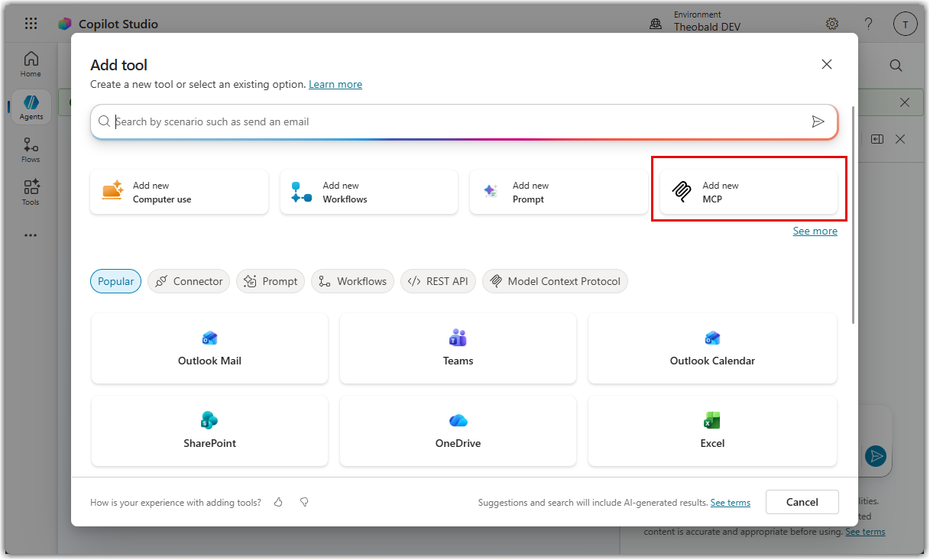Open the app launcher waffle icon
This screenshot has height=560, width=930.
31,24
